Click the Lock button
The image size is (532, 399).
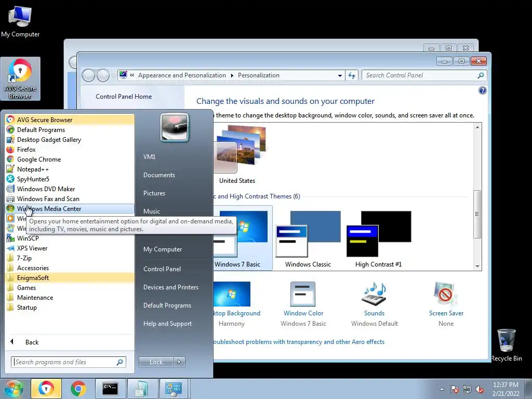click(156, 362)
